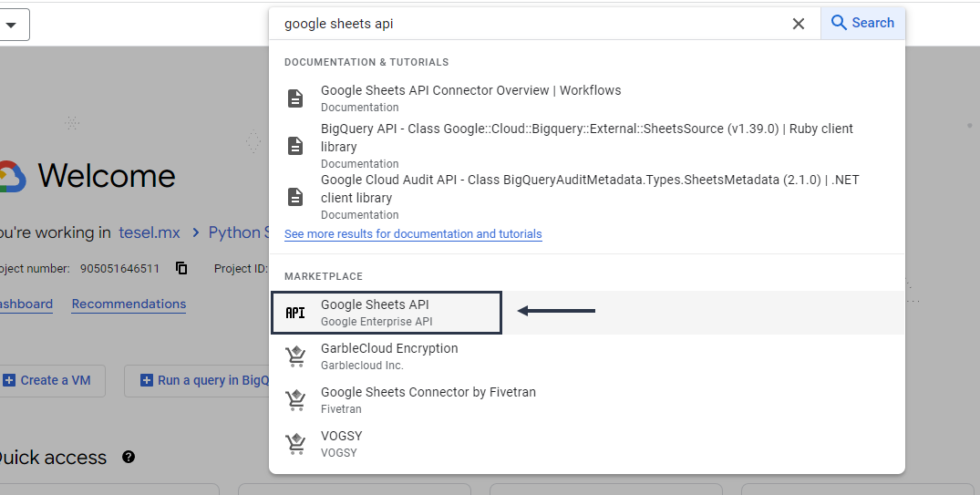Image resolution: width=980 pixels, height=495 pixels.
Task: Click the API icon for Google Sheets API
Action: click(x=295, y=313)
